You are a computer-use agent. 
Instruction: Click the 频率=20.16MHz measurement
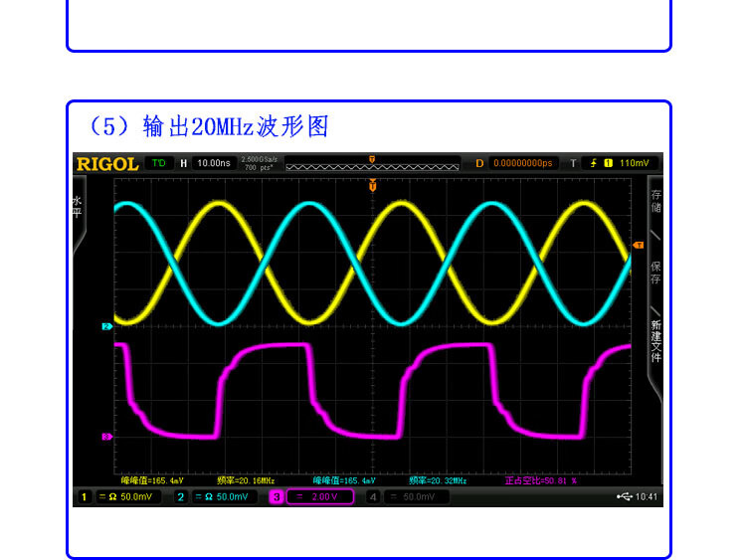point(246,480)
